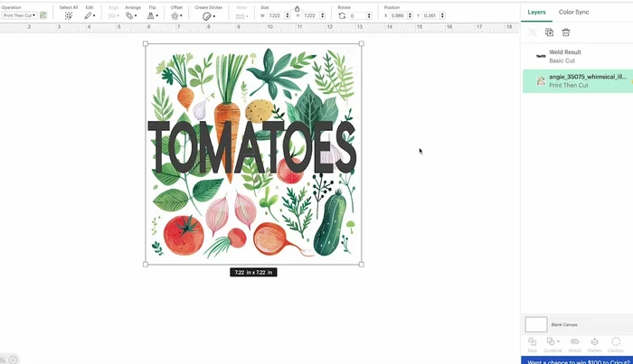Click the Ungroup icon in the Layers panel

tap(533, 33)
